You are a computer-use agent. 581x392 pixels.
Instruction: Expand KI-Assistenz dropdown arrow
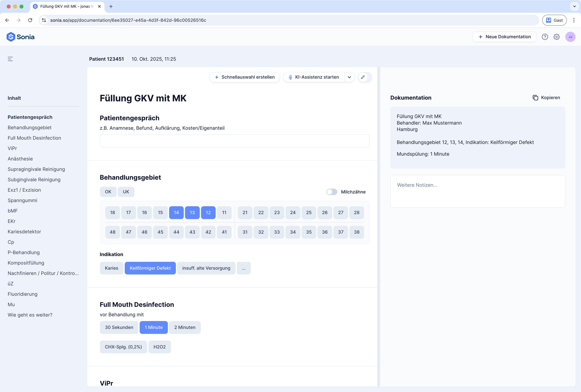pyautogui.click(x=349, y=77)
